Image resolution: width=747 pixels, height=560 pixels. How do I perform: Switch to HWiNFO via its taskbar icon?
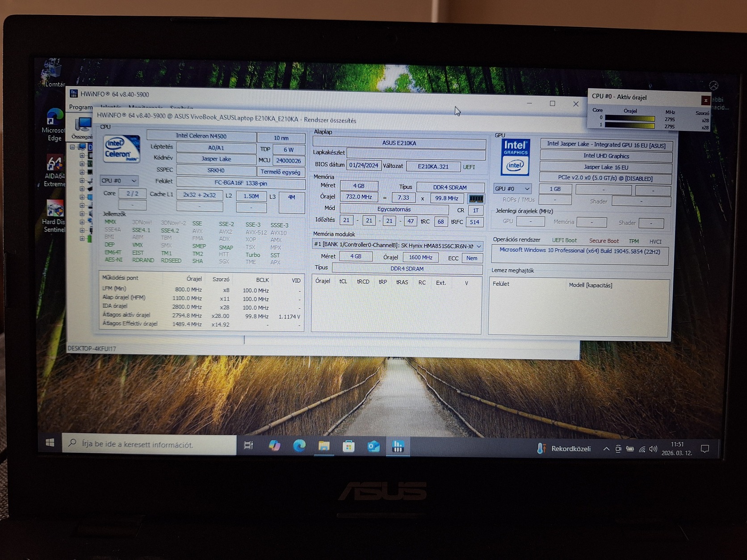pos(398,447)
